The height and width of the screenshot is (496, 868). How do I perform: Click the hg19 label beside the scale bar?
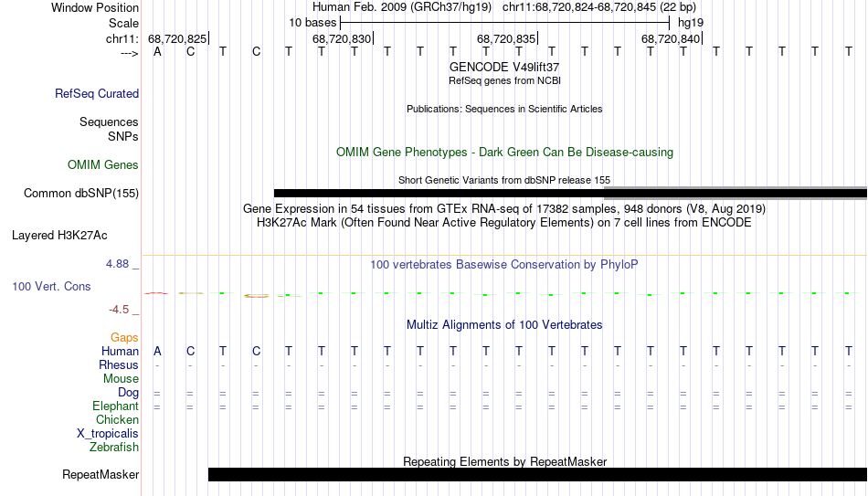[691, 23]
